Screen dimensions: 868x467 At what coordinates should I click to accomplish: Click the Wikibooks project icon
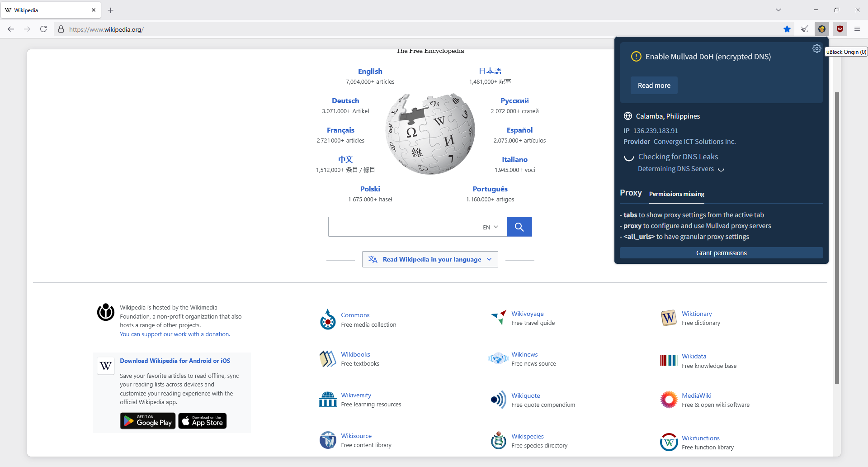pyautogui.click(x=328, y=359)
